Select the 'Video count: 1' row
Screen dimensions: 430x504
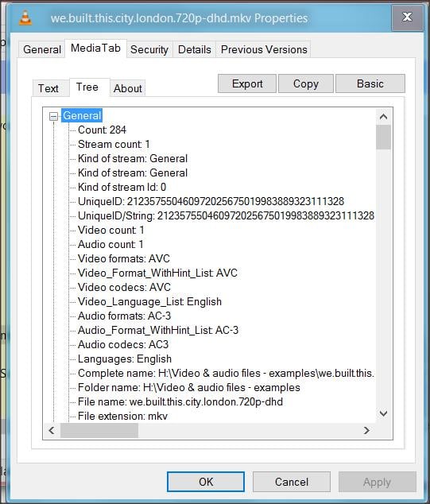click(x=110, y=231)
